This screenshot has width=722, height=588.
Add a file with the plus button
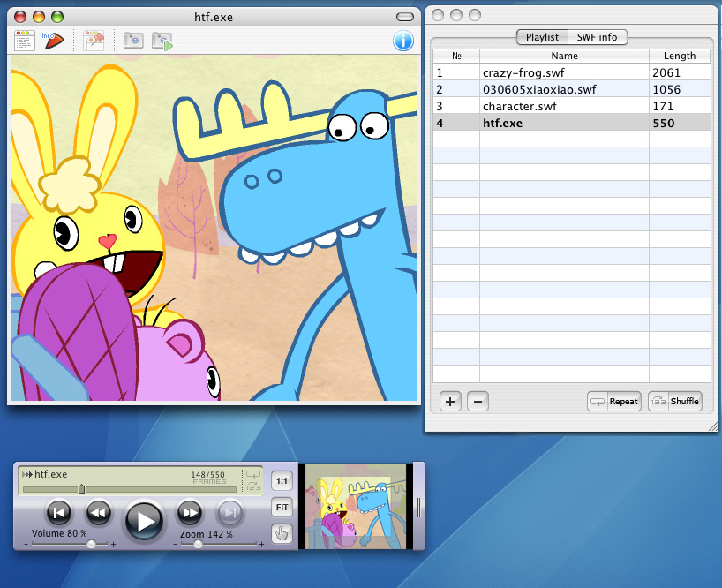click(450, 402)
